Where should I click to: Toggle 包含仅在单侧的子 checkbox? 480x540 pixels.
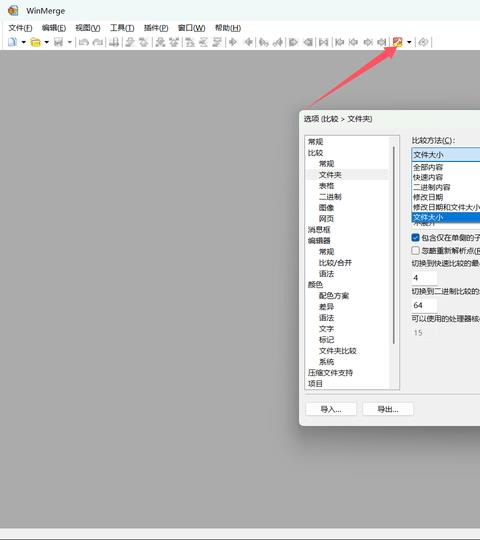pyautogui.click(x=415, y=238)
